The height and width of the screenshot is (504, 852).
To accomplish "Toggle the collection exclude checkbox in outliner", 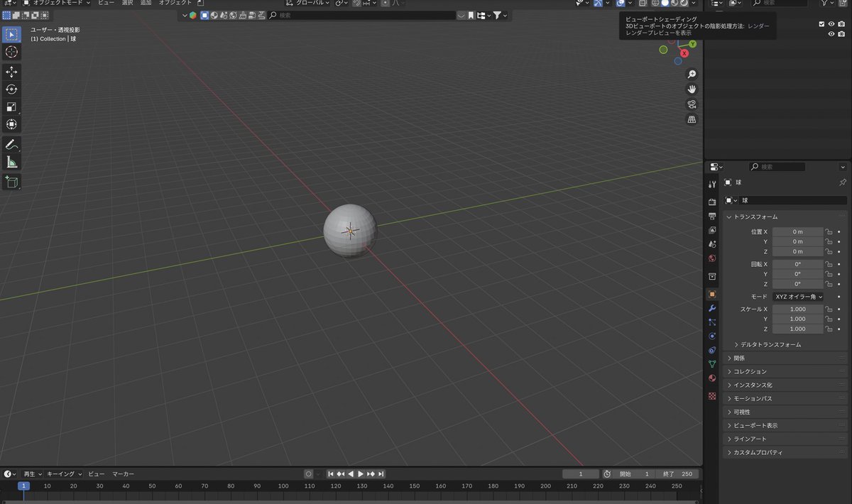I will click(x=821, y=23).
